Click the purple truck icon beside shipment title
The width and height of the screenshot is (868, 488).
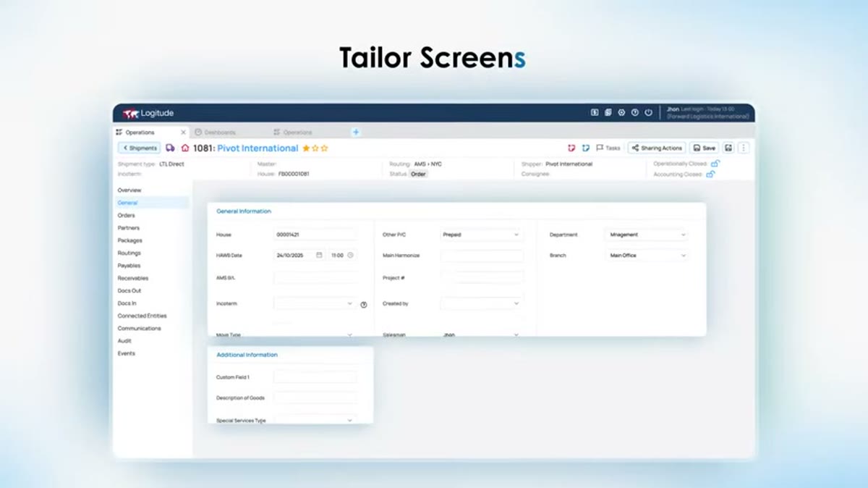(171, 148)
